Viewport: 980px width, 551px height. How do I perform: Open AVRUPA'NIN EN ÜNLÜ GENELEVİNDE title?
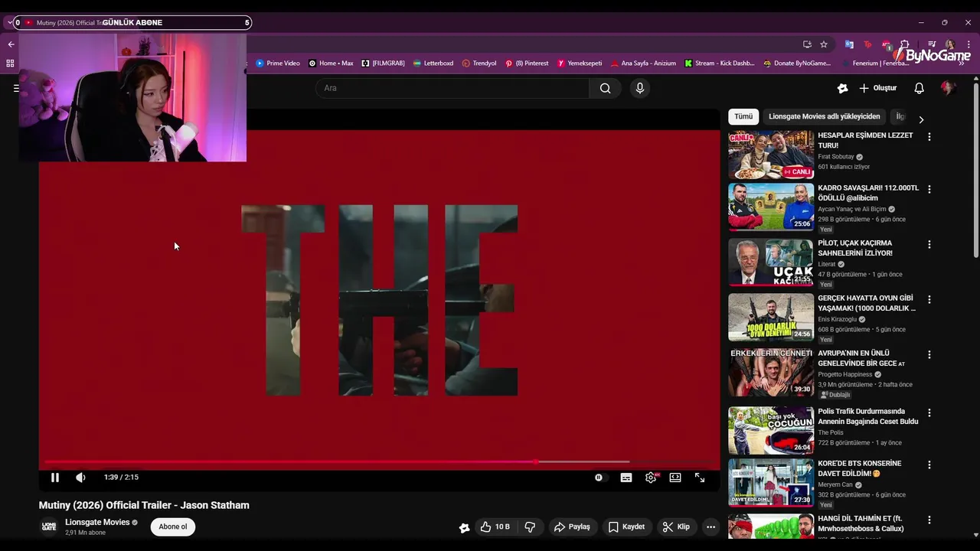[x=861, y=358]
